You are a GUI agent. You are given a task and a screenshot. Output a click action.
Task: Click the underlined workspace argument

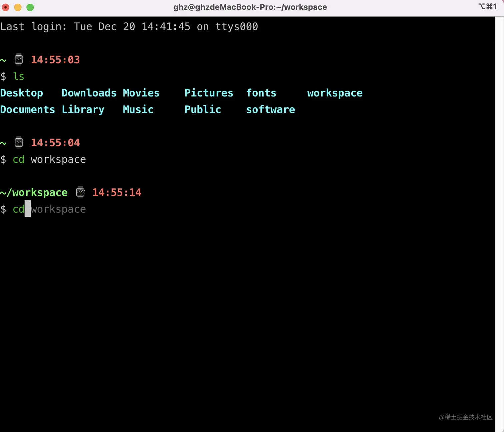(x=58, y=160)
